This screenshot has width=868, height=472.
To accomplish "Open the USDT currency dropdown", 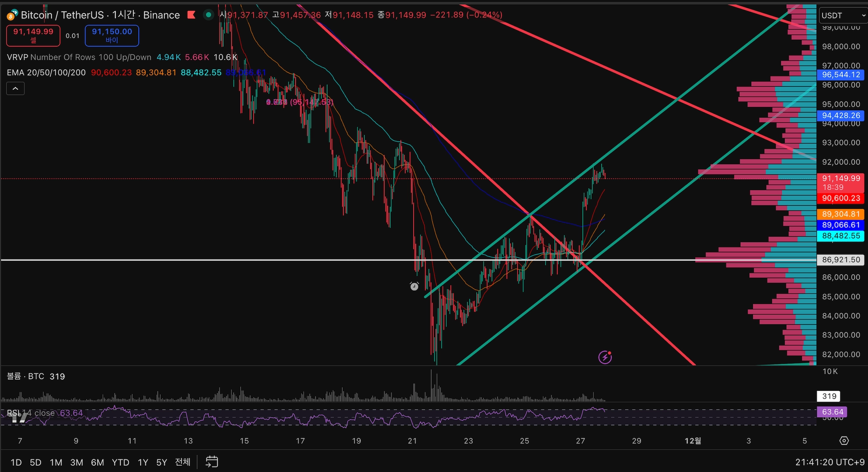I will (x=843, y=15).
